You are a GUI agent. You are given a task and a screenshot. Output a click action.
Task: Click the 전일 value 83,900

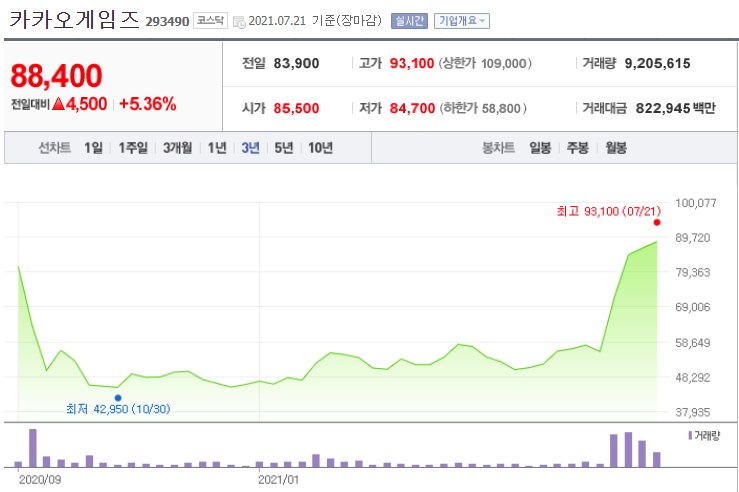pyautogui.click(x=296, y=63)
